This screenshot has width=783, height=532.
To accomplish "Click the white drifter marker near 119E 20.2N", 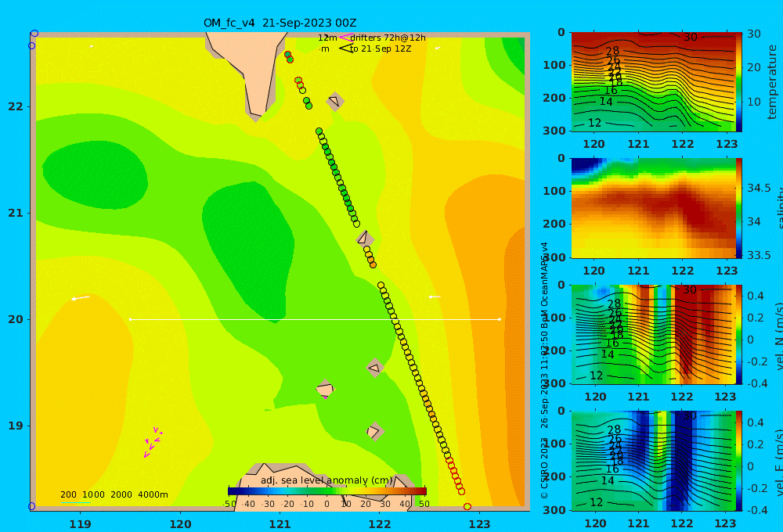I will click(81, 298).
